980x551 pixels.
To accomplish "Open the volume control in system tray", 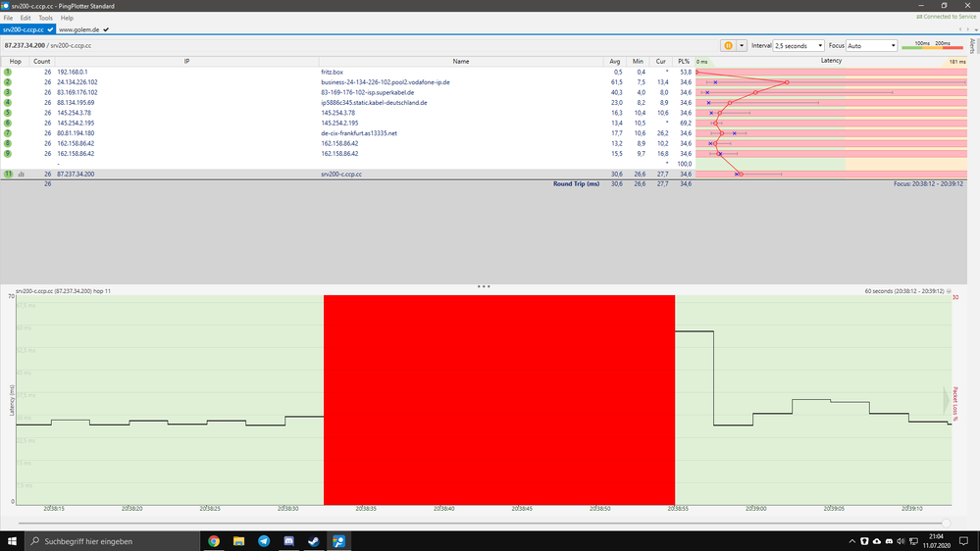I will coord(901,541).
